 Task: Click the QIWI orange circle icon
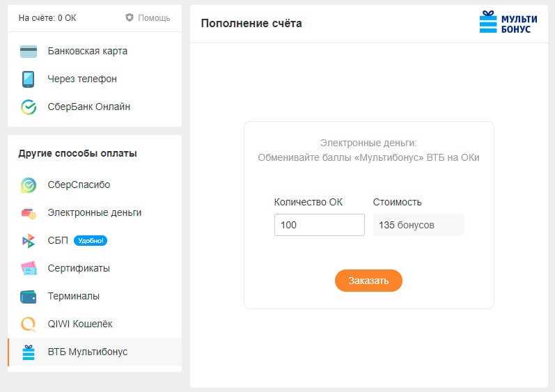[x=29, y=324]
